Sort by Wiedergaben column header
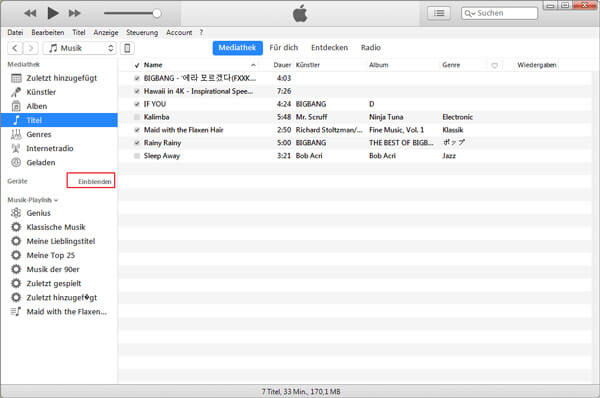This screenshot has height=398, width=600. pos(537,65)
